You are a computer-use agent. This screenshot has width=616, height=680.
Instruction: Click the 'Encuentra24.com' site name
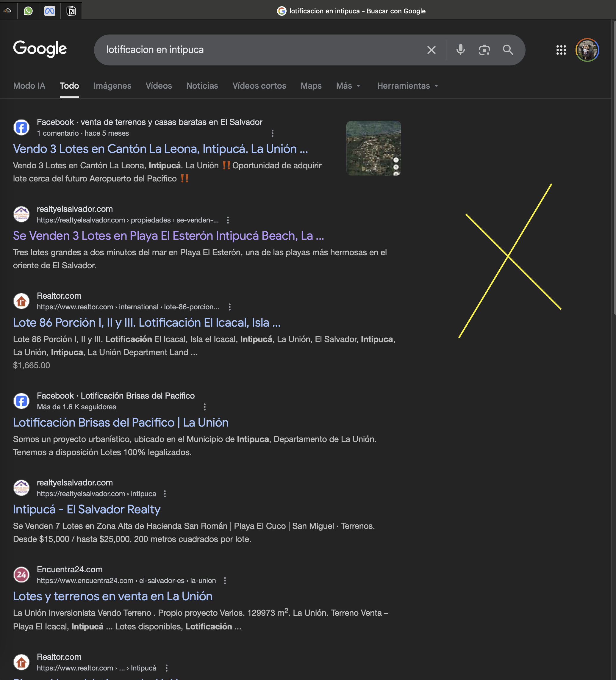[70, 569]
